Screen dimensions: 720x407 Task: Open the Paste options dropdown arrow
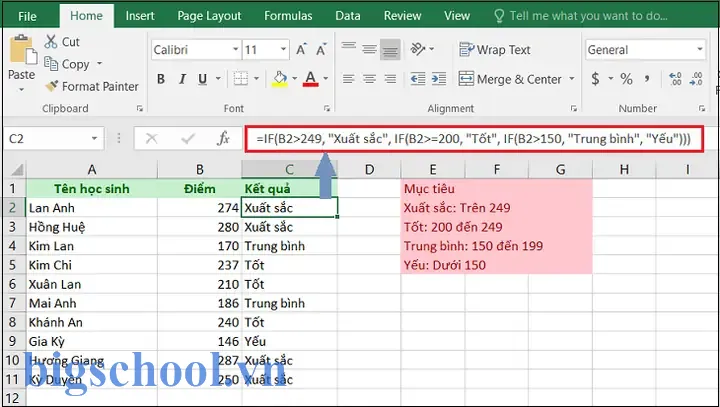point(22,90)
